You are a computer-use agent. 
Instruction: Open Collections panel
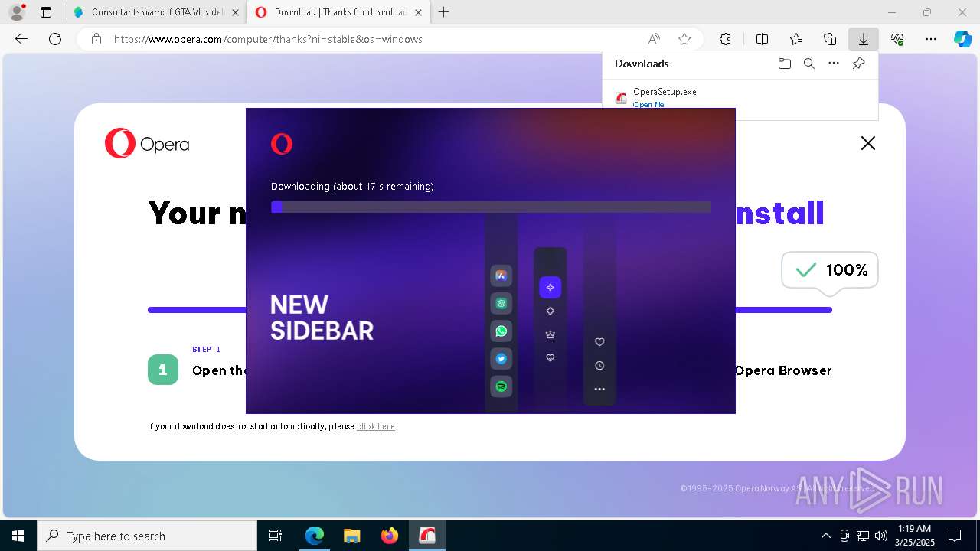pyautogui.click(x=830, y=39)
